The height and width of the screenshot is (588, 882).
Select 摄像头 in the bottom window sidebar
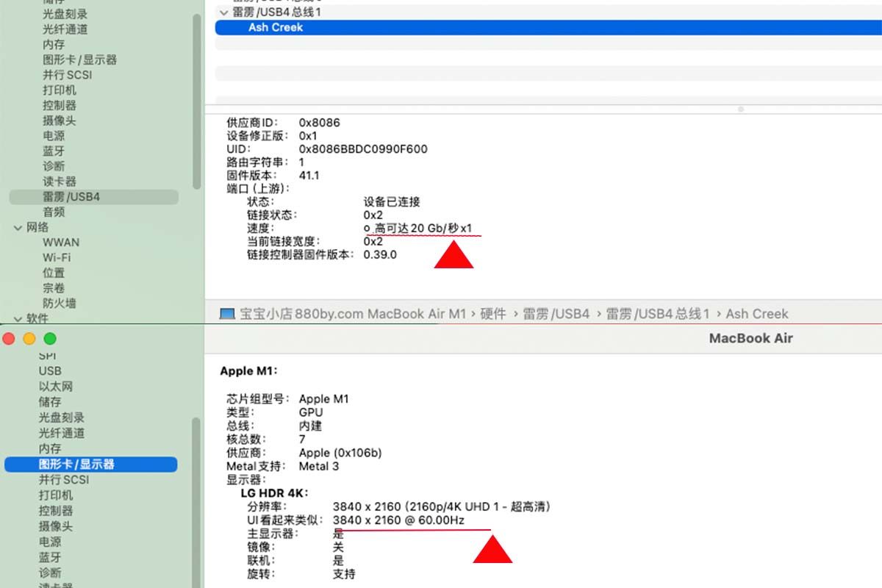click(56, 526)
